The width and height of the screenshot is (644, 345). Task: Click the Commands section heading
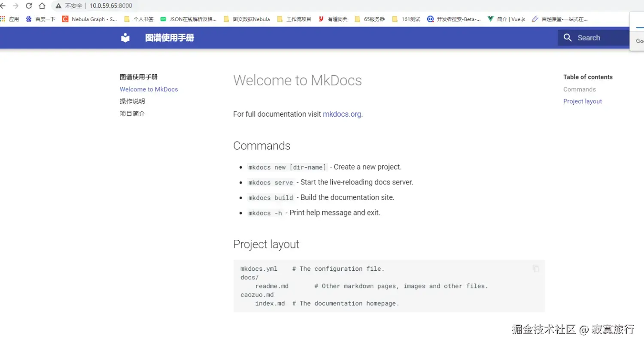pyautogui.click(x=262, y=146)
